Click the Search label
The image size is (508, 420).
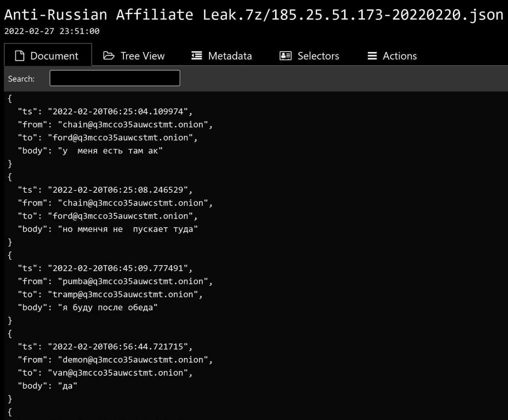pos(21,79)
